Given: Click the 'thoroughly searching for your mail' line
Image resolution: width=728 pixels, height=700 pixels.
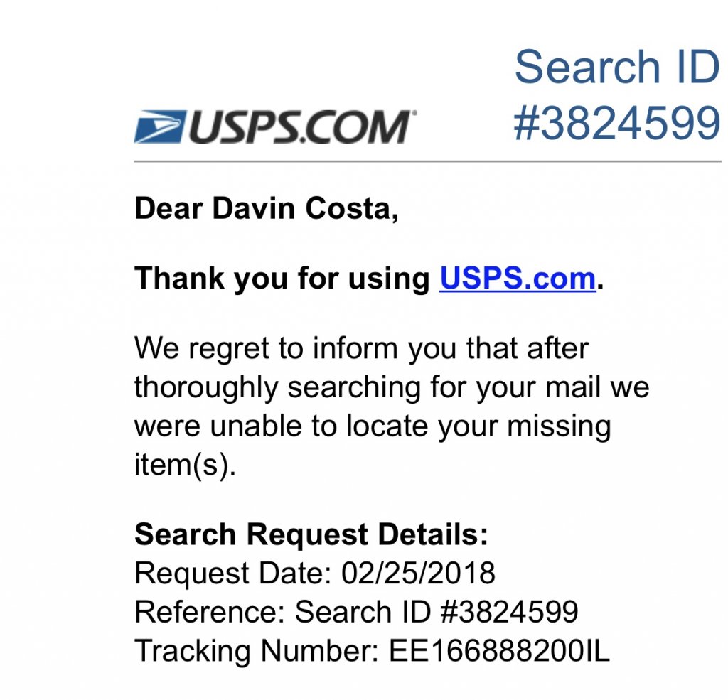Looking at the screenshot, I should tap(391, 388).
